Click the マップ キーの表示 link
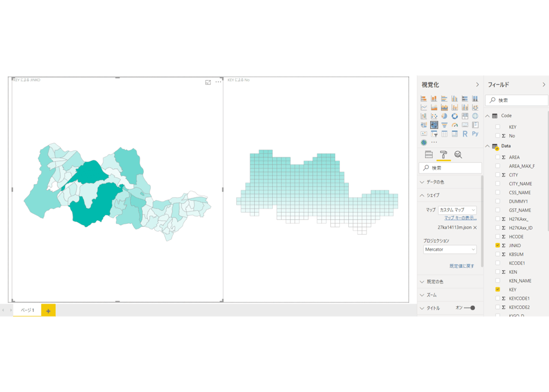Viewport: 549px width, 392px height. click(x=460, y=218)
